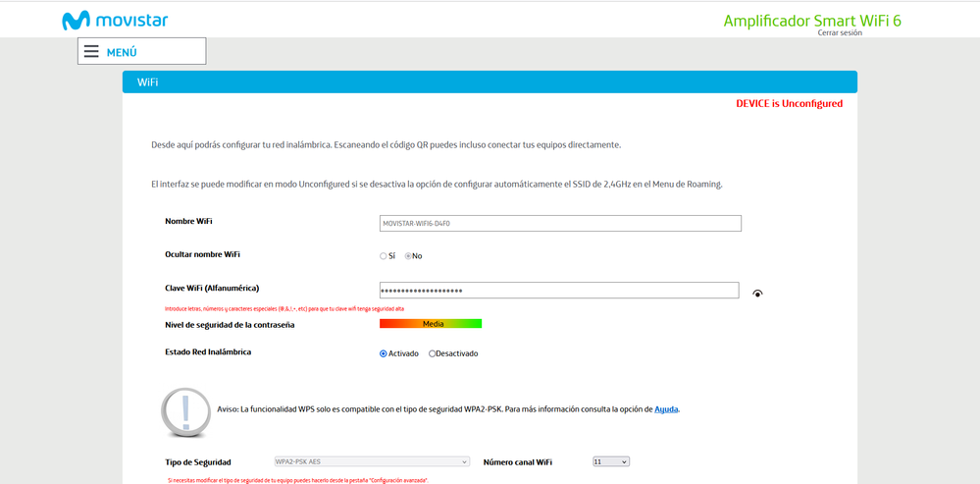980x484 pixels.
Task: Click the hamburger menu icon
Action: [x=91, y=52]
